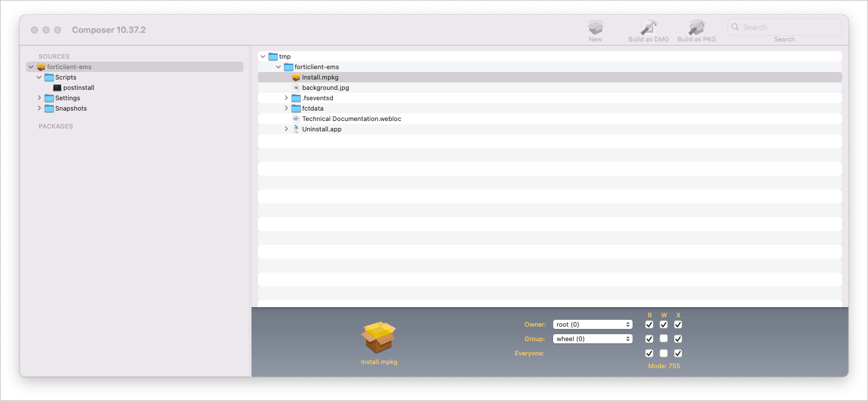Click the tmp folder icon

[273, 56]
